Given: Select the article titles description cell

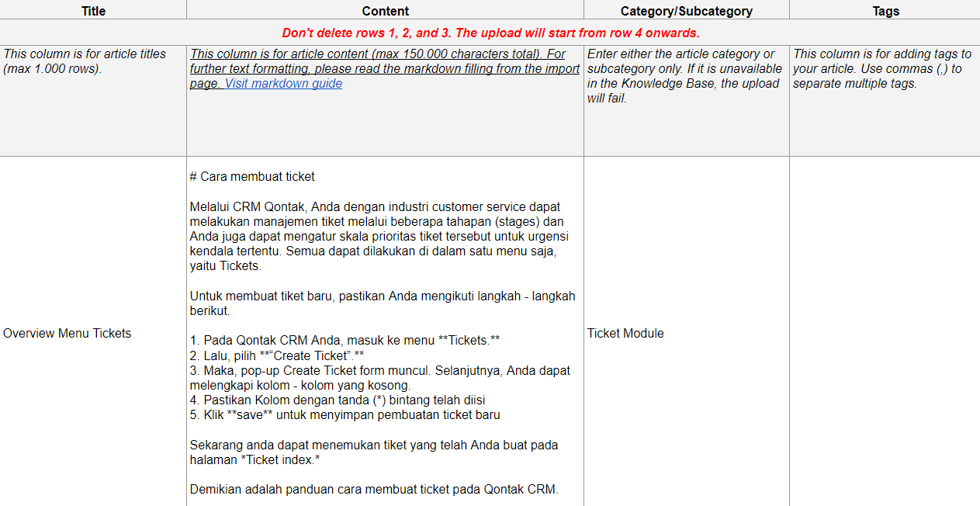Looking at the screenshot, I should pos(93,101).
